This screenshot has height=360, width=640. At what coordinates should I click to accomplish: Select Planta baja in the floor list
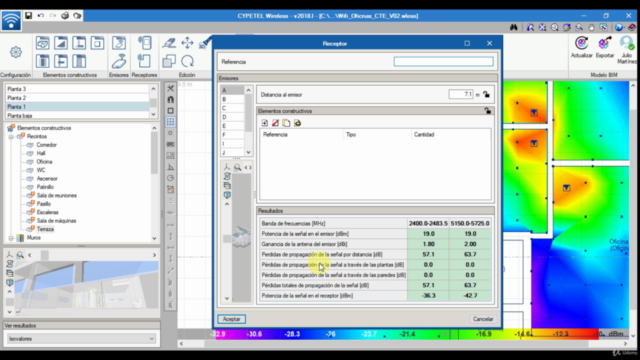pyautogui.click(x=78, y=116)
